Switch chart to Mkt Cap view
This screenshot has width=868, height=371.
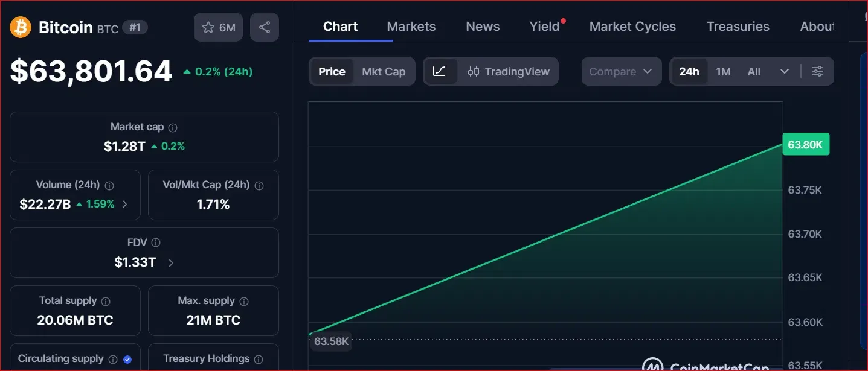pos(384,71)
